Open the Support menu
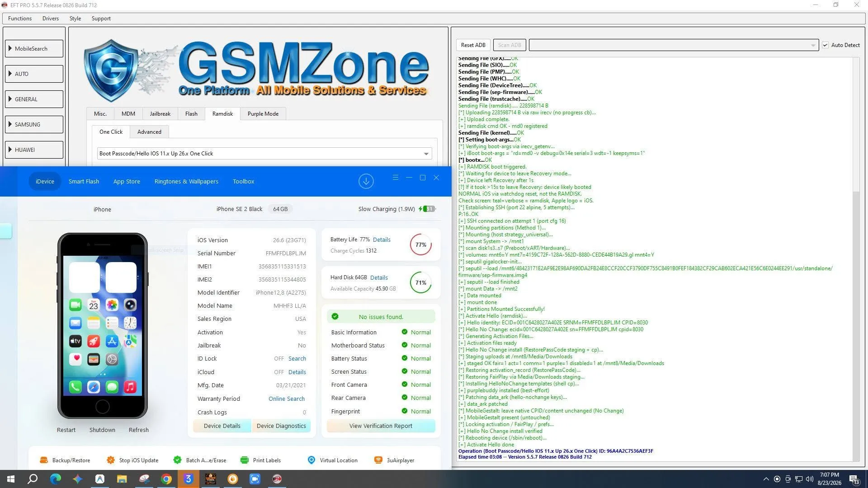This screenshot has width=868, height=488. click(x=101, y=19)
